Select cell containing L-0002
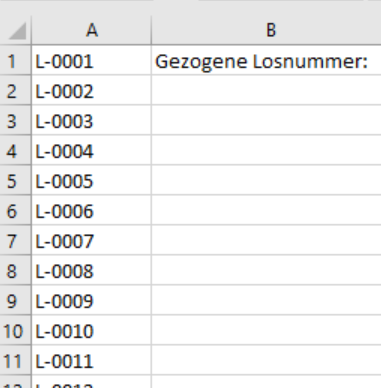This screenshot has width=381, height=388. point(92,90)
